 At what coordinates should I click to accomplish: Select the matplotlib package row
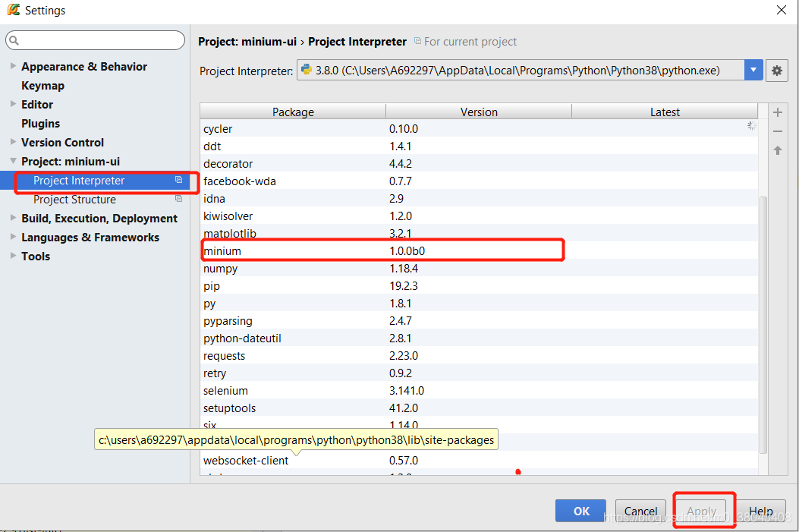click(x=479, y=234)
